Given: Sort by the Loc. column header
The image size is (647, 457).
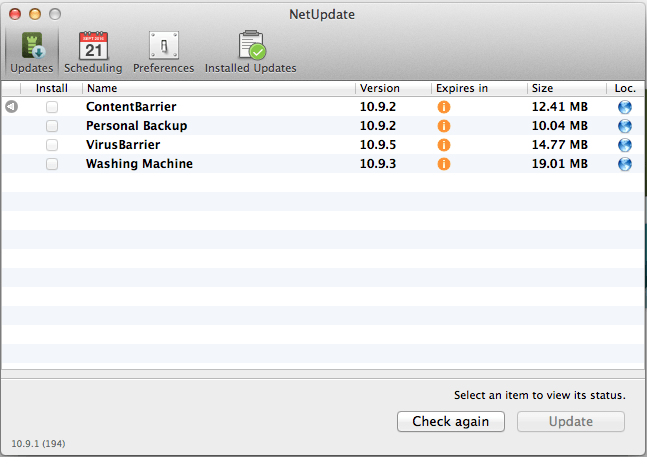Looking at the screenshot, I should point(625,88).
